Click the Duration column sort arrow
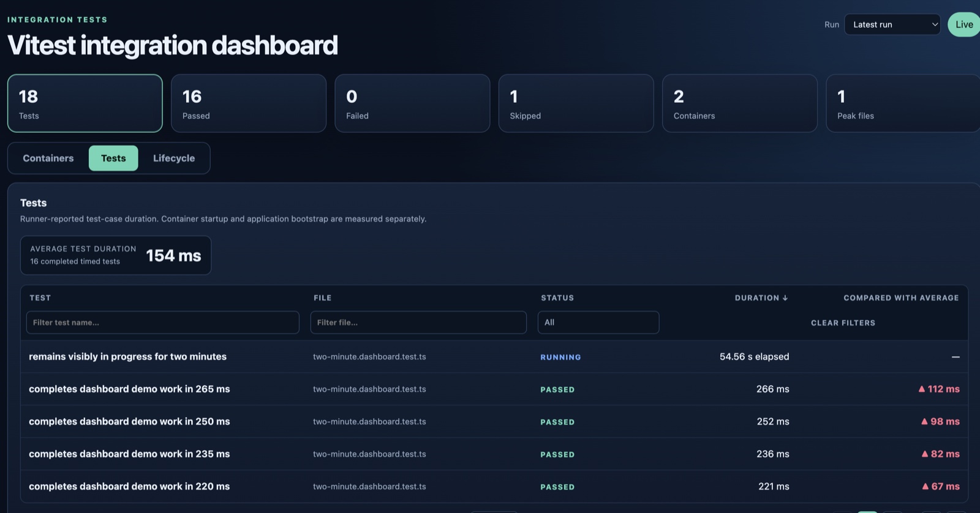This screenshot has height=513, width=980. pyautogui.click(x=785, y=298)
